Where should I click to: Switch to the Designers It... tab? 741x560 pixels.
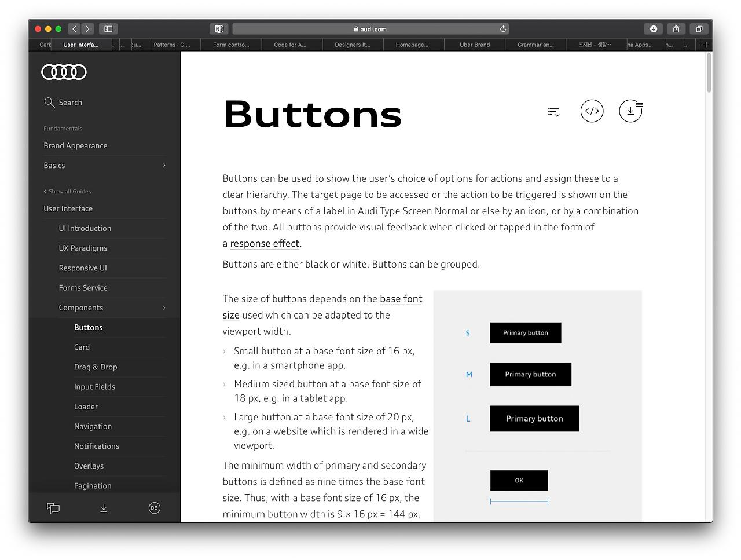tap(353, 45)
